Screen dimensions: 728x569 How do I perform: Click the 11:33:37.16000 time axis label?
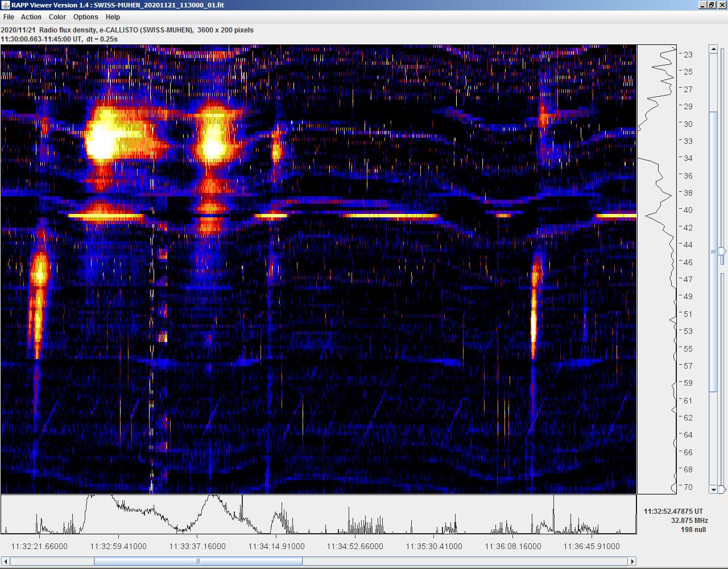[x=197, y=546]
